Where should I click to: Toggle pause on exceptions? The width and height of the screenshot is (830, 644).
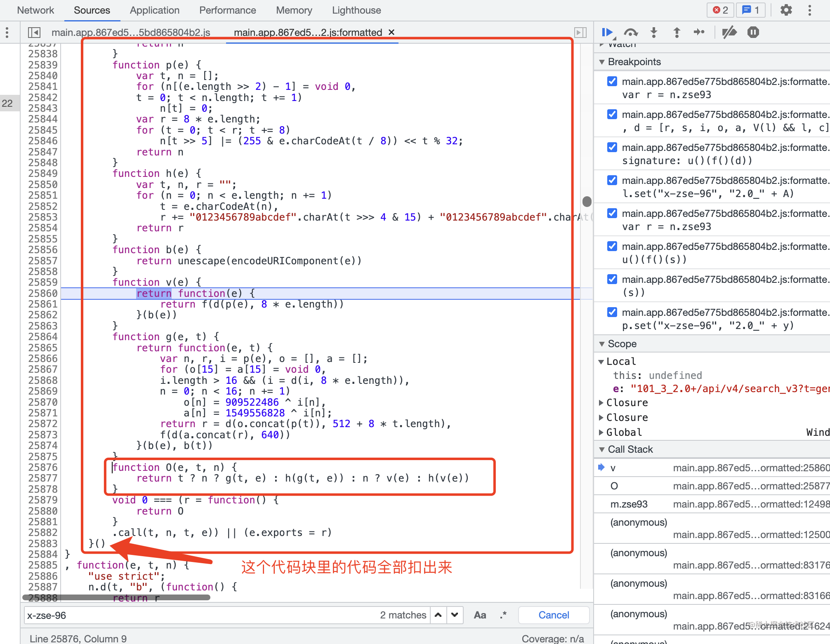(x=753, y=32)
